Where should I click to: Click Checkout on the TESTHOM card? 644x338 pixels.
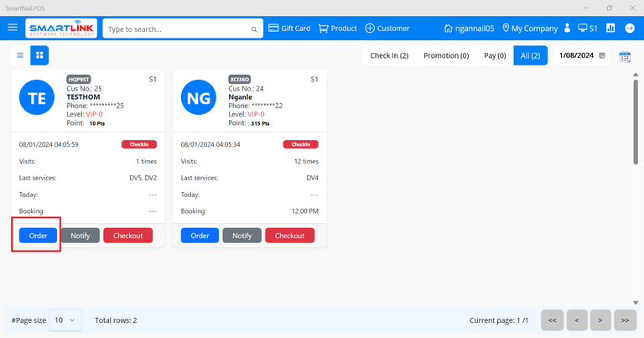pyautogui.click(x=128, y=236)
